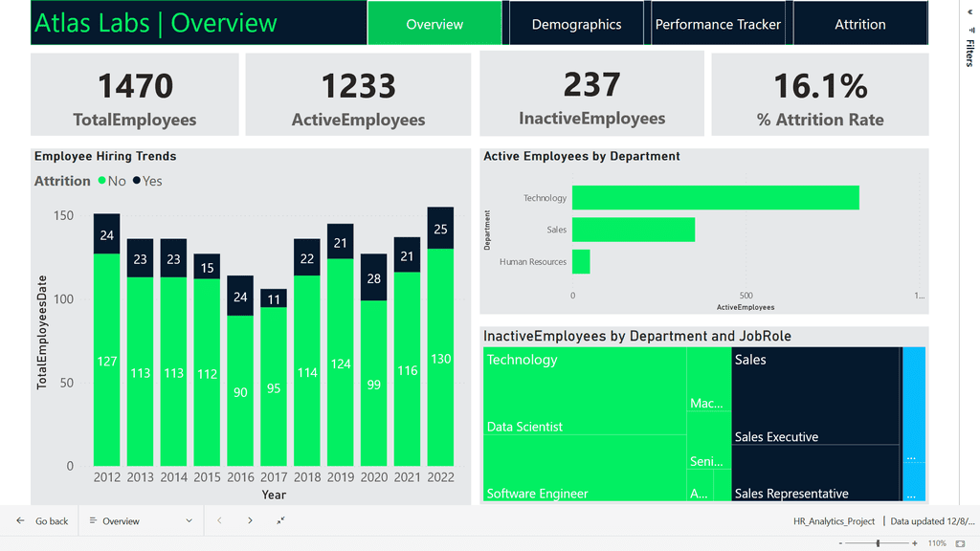Select the Human Resources bar
Screen dimensions: 980x551
coord(581,261)
